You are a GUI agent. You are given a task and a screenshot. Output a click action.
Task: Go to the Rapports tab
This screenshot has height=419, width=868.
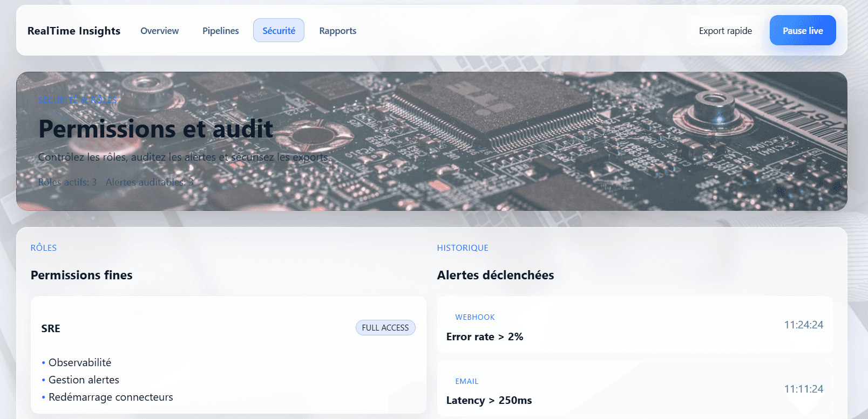pos(337,31)
